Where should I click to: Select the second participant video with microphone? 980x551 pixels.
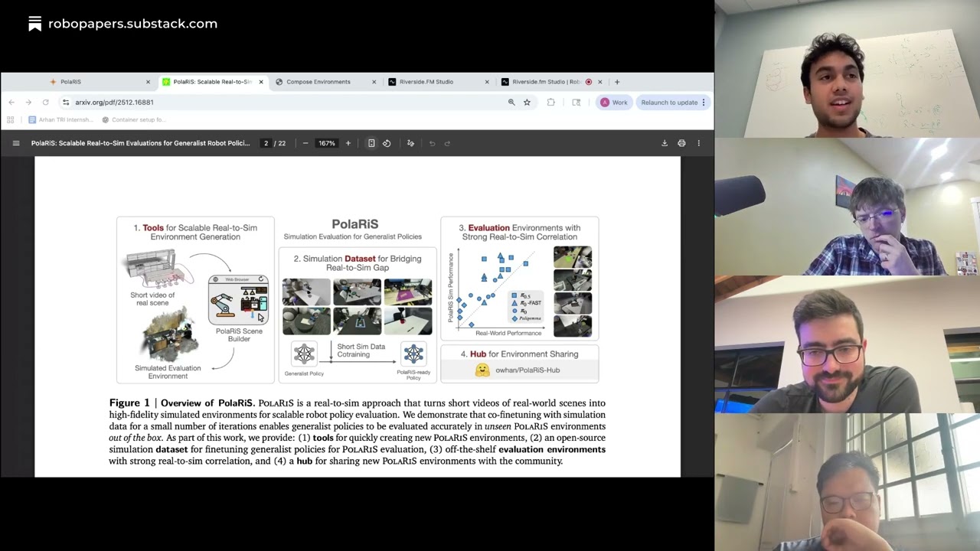(x=848, y=207)
